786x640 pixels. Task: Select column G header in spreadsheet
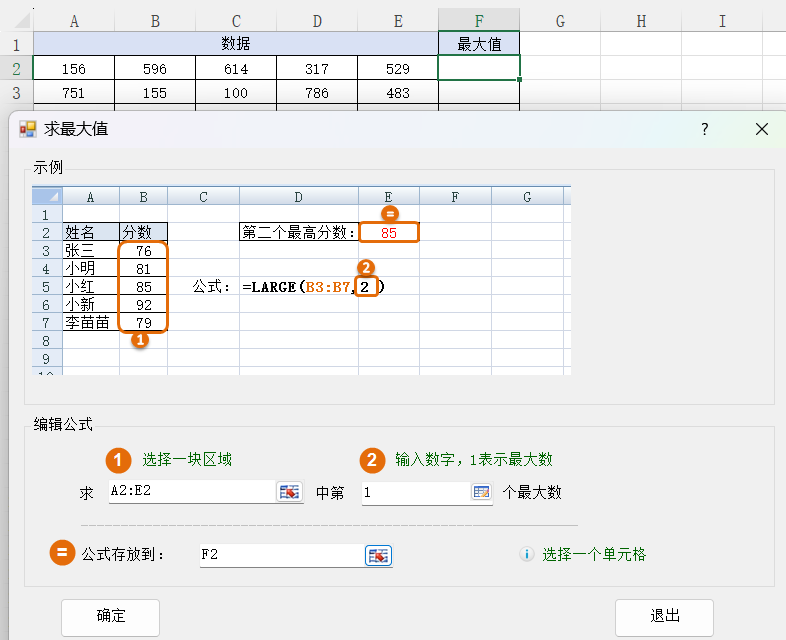[x=560, y=20]
